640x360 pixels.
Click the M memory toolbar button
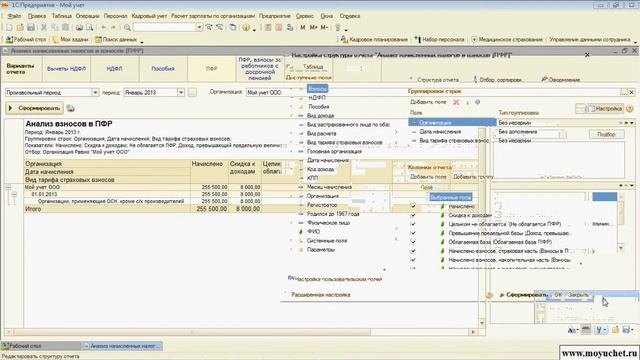tap(302, 27)
